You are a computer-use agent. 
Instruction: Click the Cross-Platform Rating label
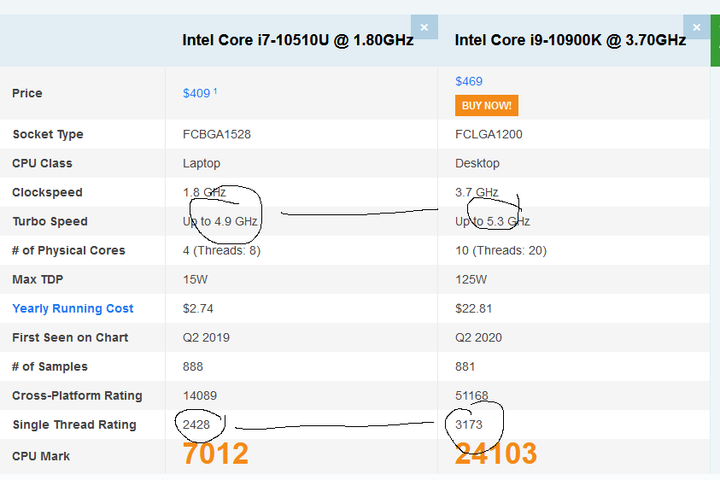77,395
